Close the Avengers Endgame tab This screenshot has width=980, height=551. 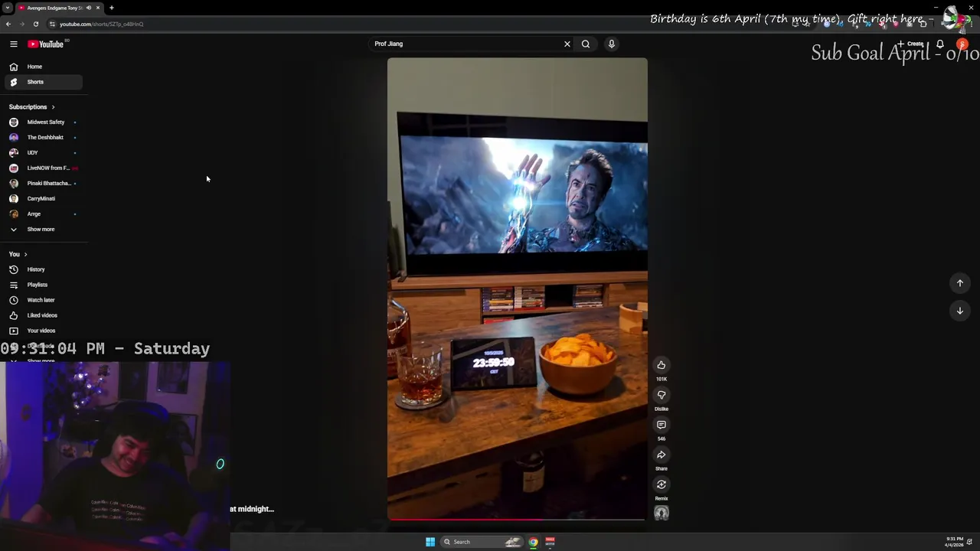[x=98, y=8]
